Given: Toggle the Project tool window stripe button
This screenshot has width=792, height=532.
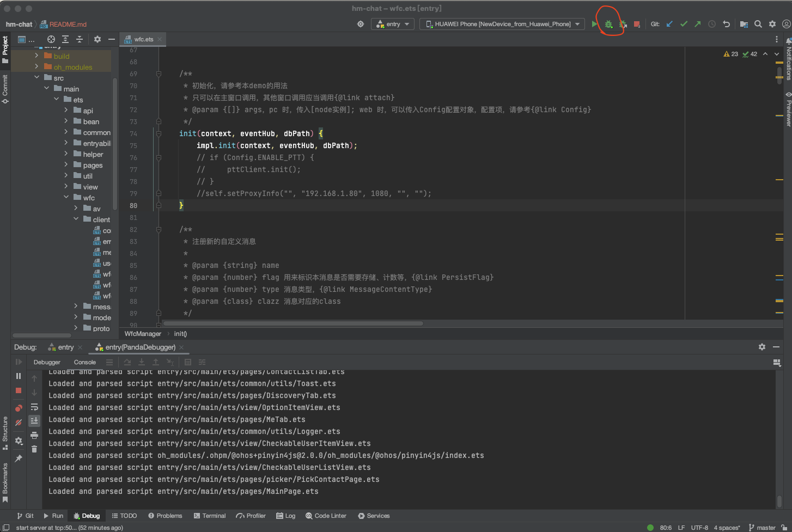Looking at the screenshot, I should pyautogui.click(x=5, y=49).
